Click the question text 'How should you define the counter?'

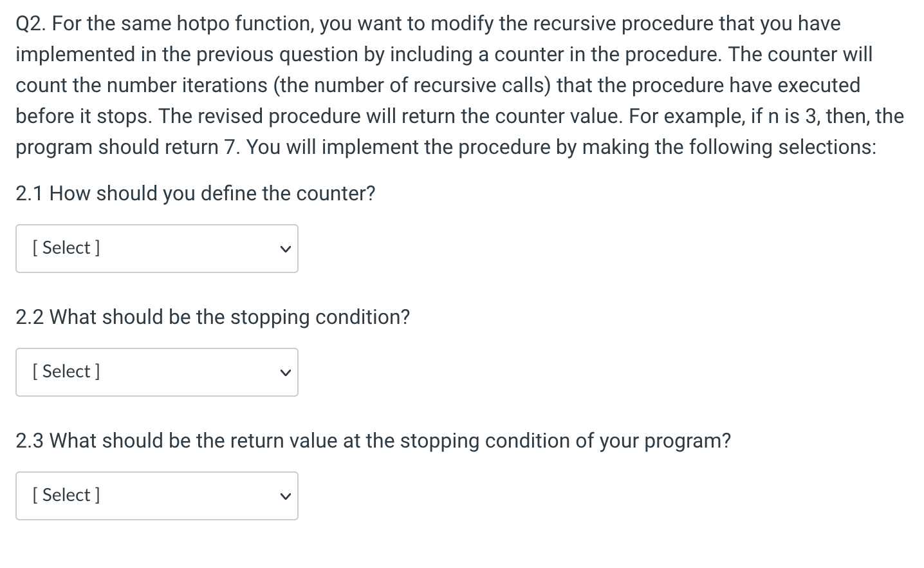tap(212, 193)
